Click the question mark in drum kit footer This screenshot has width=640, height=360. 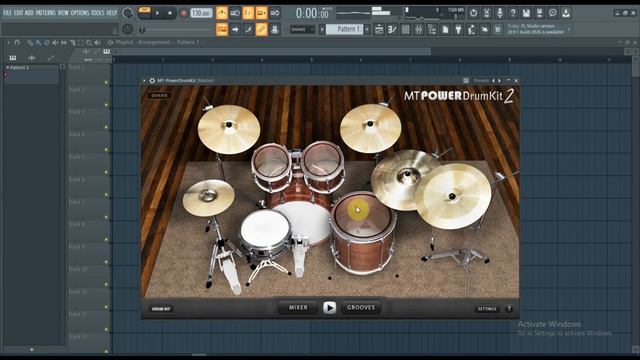coord(509,309)
